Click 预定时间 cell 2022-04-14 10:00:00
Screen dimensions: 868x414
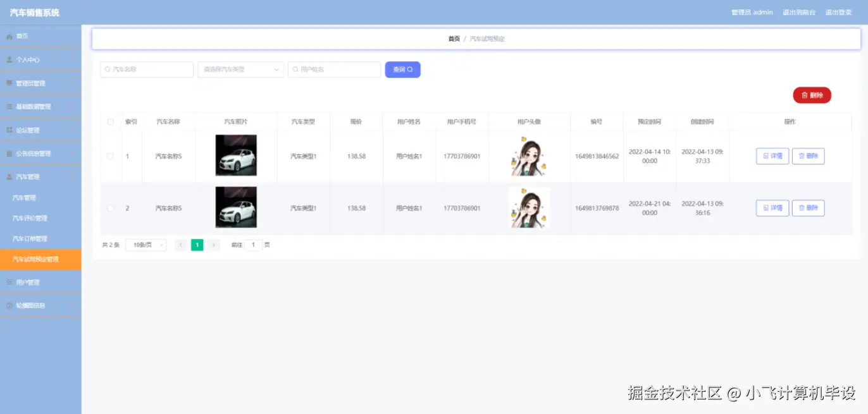[x=650, y=156]
